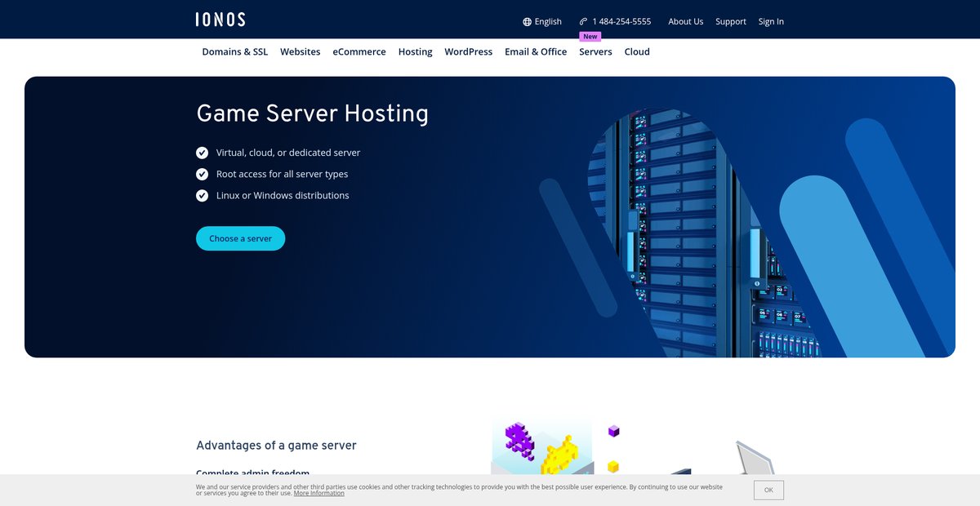Open the Email & Office menu
Image resolution: width=980 pixels, height=506 pixels.
[536, 51]
